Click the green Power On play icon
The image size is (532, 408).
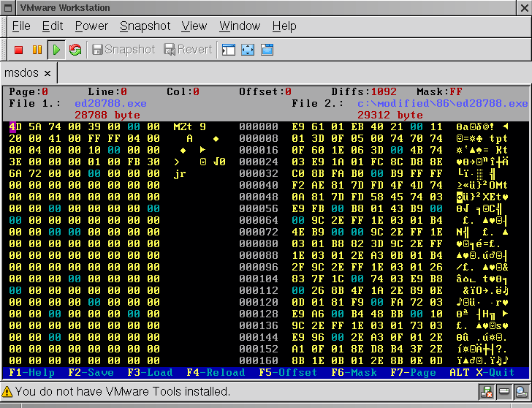(56, 50)
